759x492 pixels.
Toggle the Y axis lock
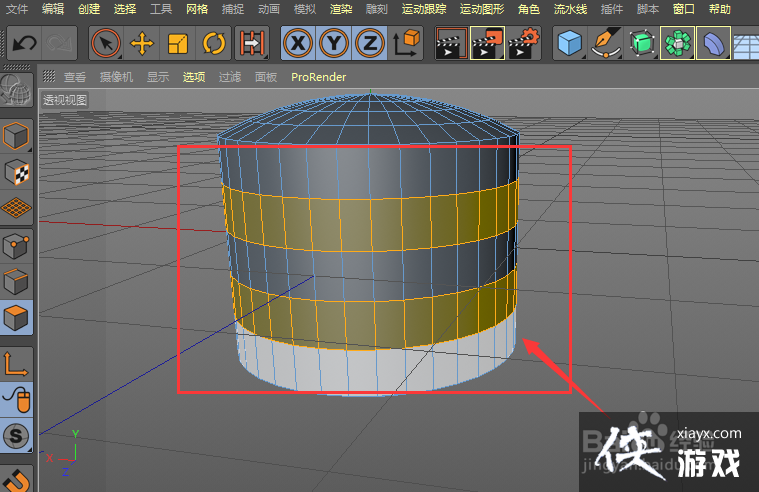pos(334,43)
